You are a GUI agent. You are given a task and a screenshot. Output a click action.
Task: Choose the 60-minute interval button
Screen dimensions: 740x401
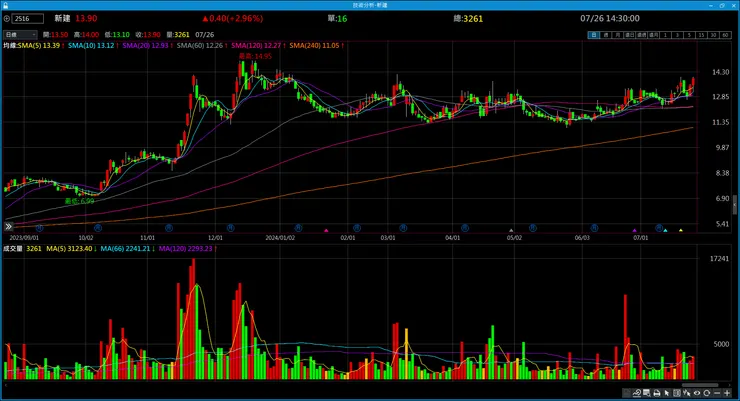click(x=725, y=35)
